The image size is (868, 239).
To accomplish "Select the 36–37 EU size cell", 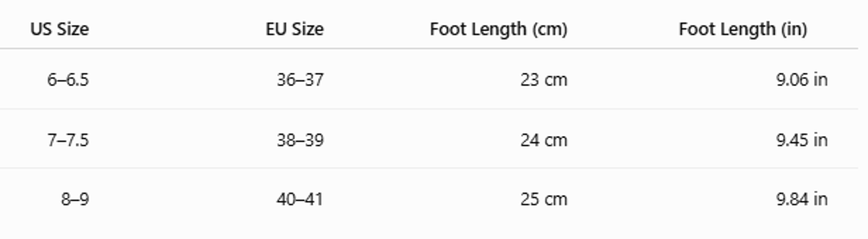I will coord(300,80).
